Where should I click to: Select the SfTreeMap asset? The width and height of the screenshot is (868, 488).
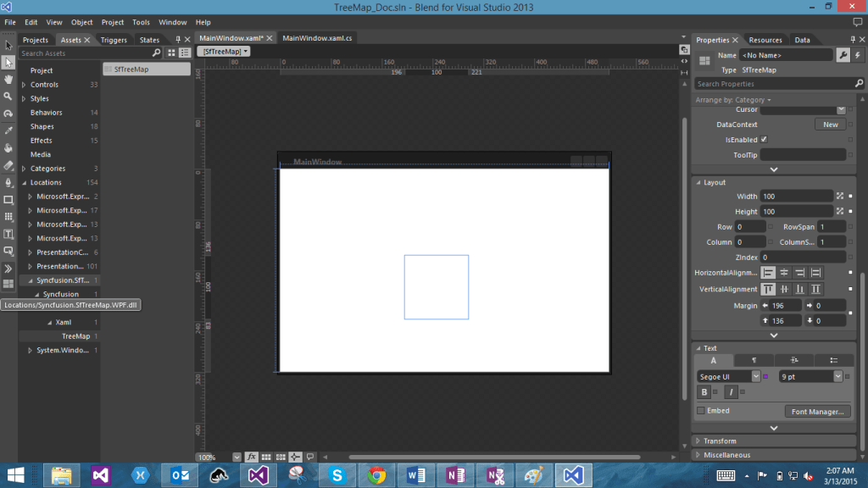coord(147,69)
